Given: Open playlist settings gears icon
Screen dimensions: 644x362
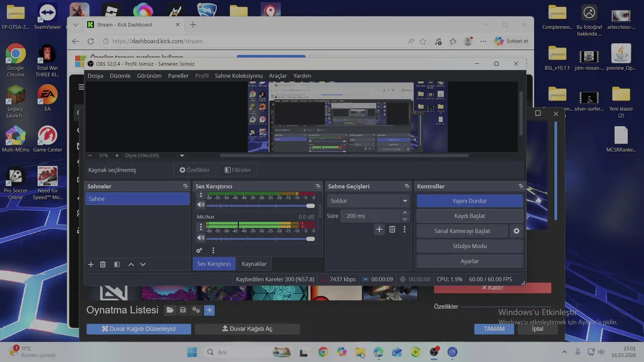Looking at the screenshot, I should point(196,310).
